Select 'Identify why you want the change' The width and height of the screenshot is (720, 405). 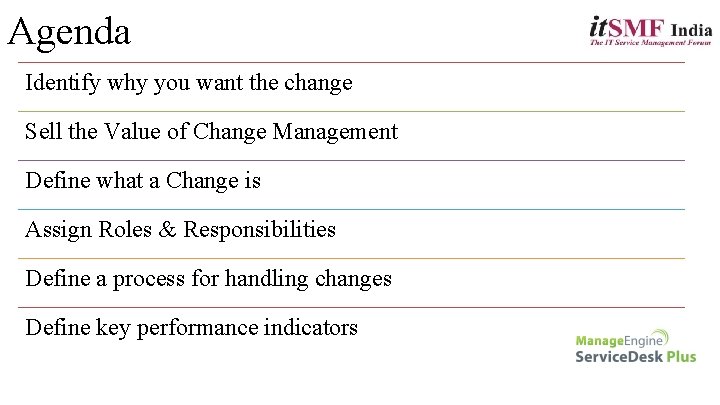189,83
